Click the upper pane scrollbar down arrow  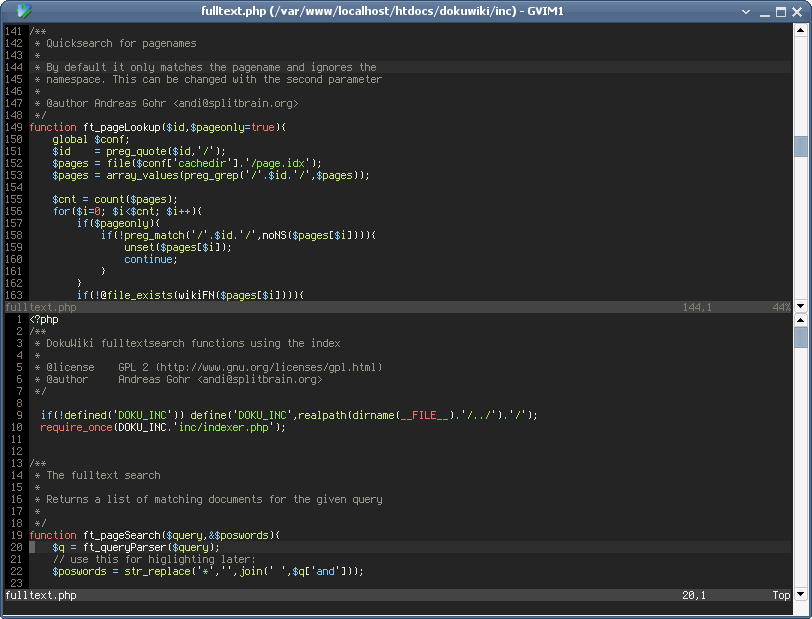click(x=801, y=306)
